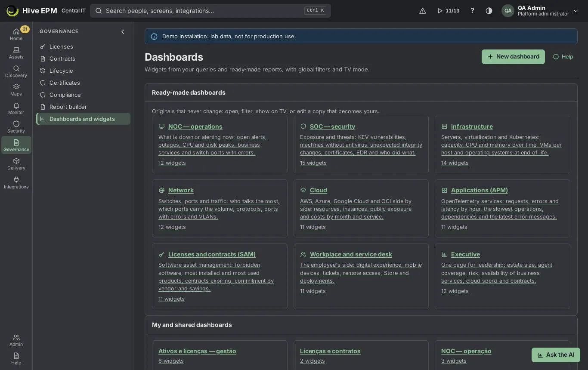Collapse the Governance side panel
The image size is (588, 370).
point(123,32)
